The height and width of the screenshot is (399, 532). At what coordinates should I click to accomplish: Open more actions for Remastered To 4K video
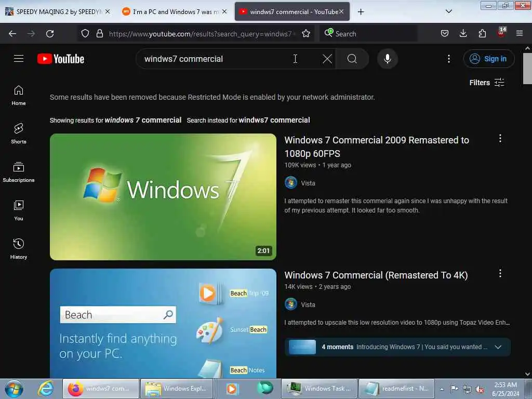pos(500,273)
